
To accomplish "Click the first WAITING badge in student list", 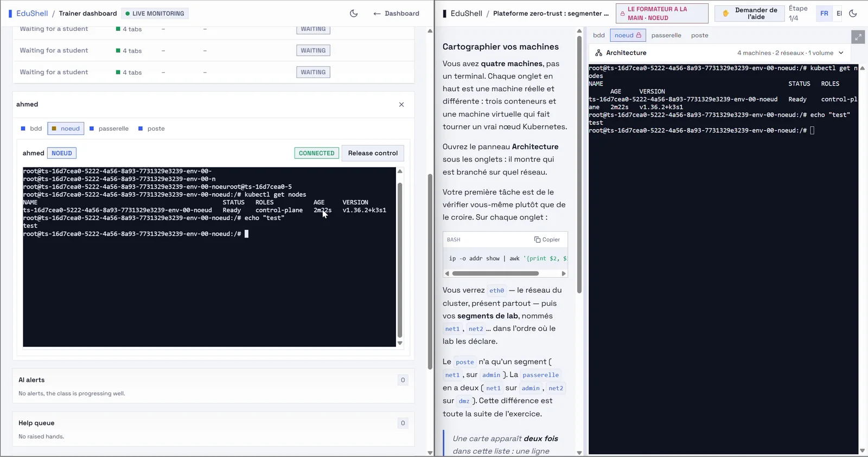I will point(313,29).
